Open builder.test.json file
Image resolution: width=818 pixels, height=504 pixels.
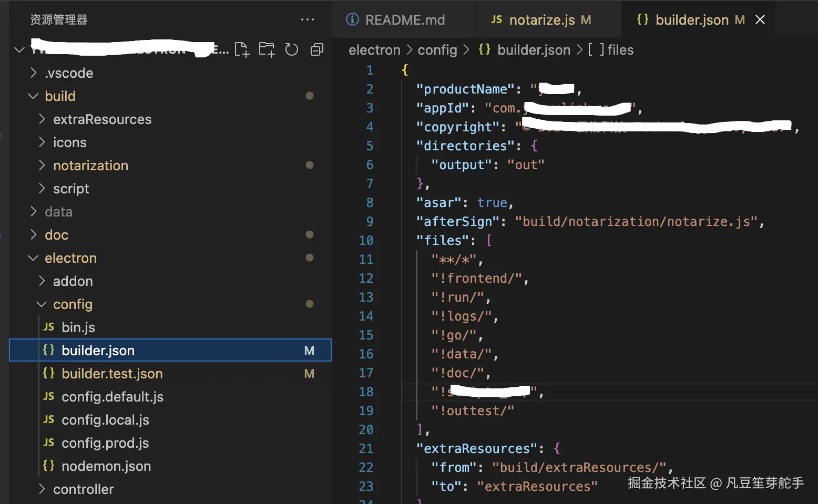click(170, 373)
